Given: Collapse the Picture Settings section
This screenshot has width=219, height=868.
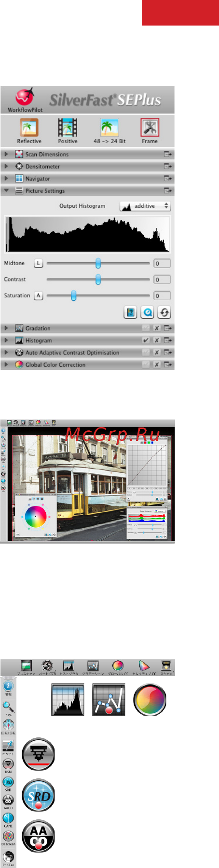Looking at the screenshot, I should click(6, 191).
